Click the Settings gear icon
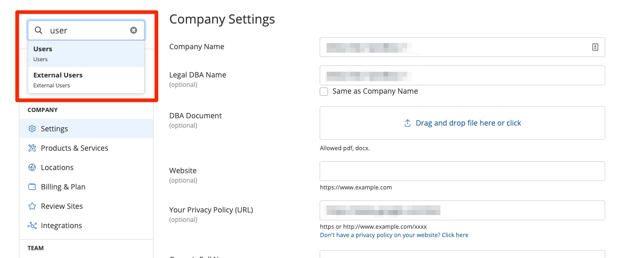The height and width of the screenshot is (258, 644). 32,129
